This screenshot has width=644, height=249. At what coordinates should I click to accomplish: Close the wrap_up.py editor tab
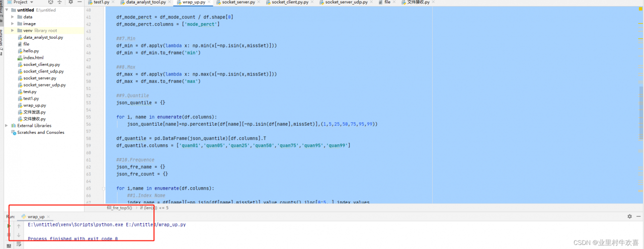(x=209, y=3)
